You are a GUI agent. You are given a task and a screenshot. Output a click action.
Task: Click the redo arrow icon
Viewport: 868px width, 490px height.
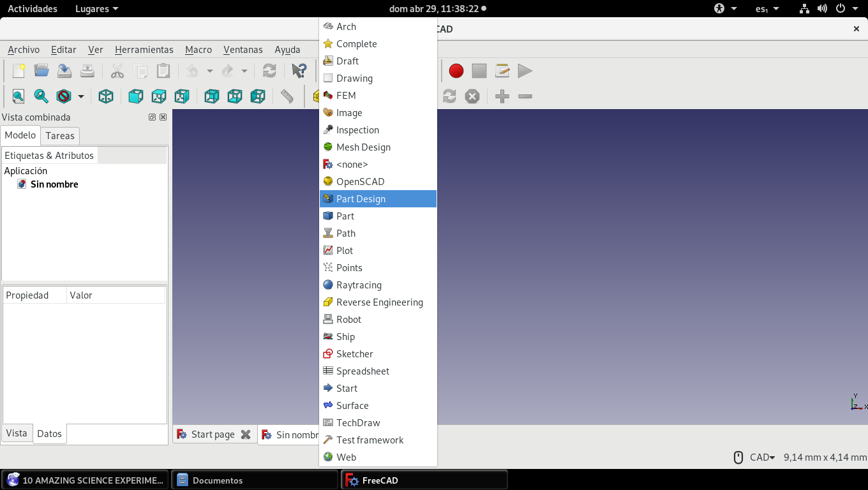tap(228, 71)
